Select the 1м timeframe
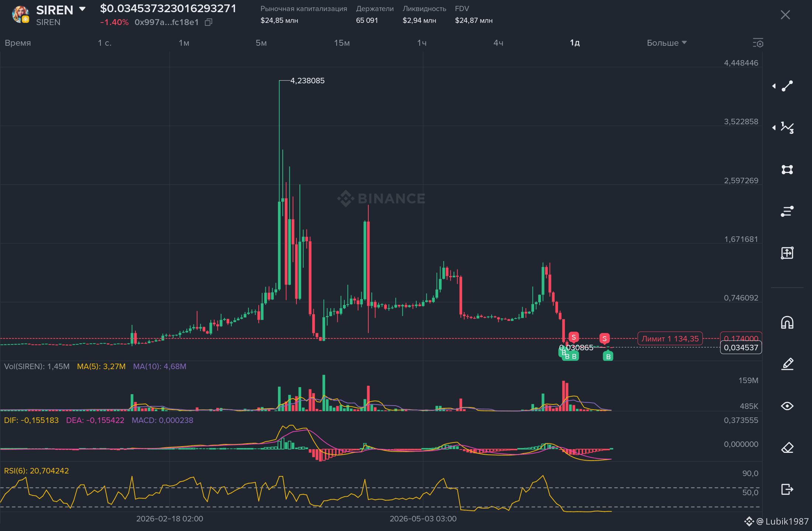Viewport: 812px width, 531px height. point(184,43)
